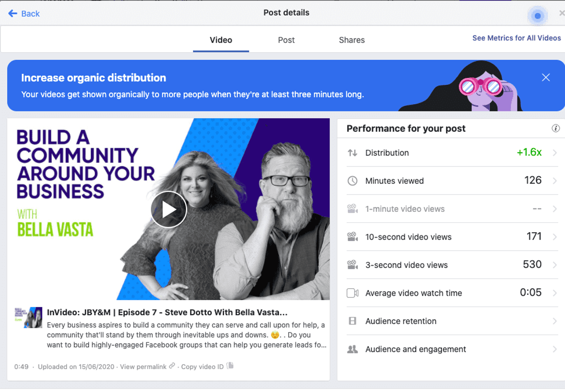Click the camera icon for 3-second video views

352,265
